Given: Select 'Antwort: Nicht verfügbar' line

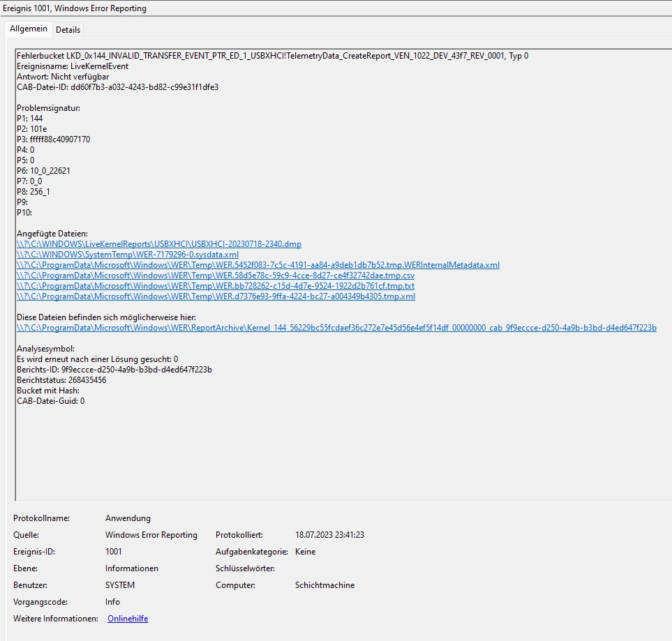Looking at the screenshot, I should [x=63, y=77].
